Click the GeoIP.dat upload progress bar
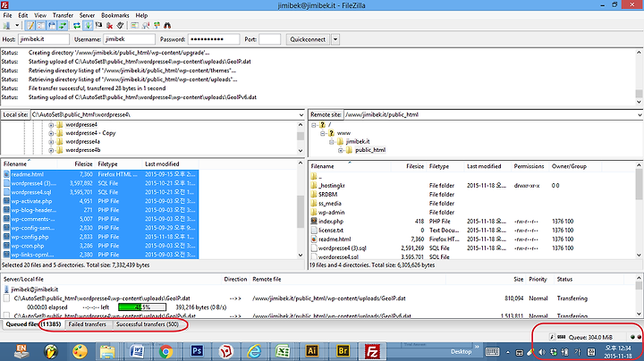 point(142,307)
